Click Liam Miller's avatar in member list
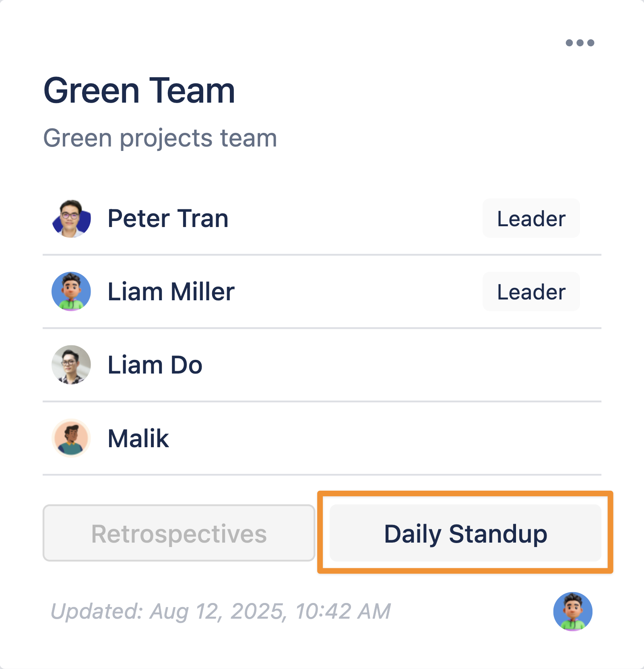Image resolution: width=644 pixels, height=669 pixels. click(x=71, y=291)
